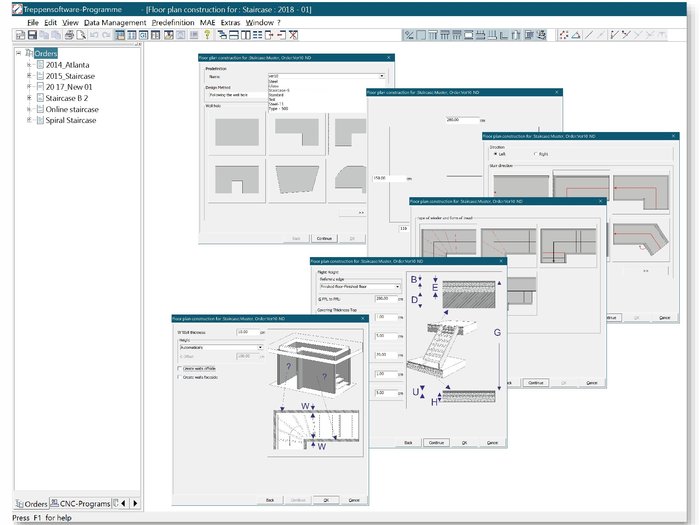Open the File menu
The height and width of the screenshot is (525, 700).
[x=33, y=22]
